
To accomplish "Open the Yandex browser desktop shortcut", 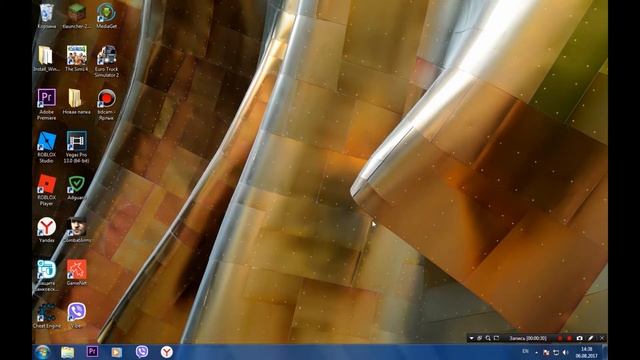I will (47, 230).
